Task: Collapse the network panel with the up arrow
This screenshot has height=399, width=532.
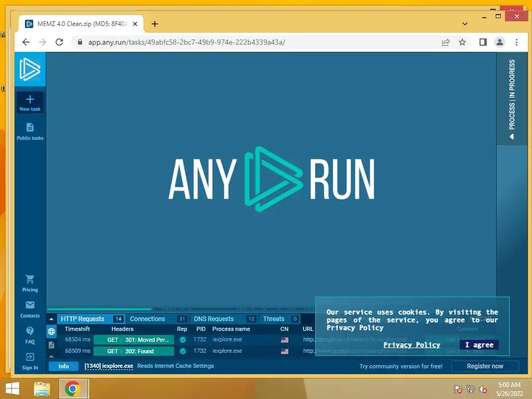Action: click(51, 319)
